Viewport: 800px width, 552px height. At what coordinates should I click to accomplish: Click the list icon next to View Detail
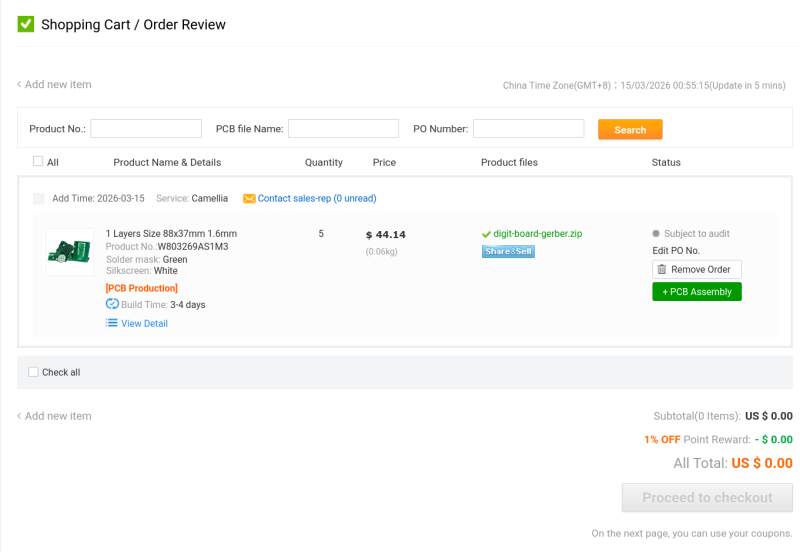112,323
